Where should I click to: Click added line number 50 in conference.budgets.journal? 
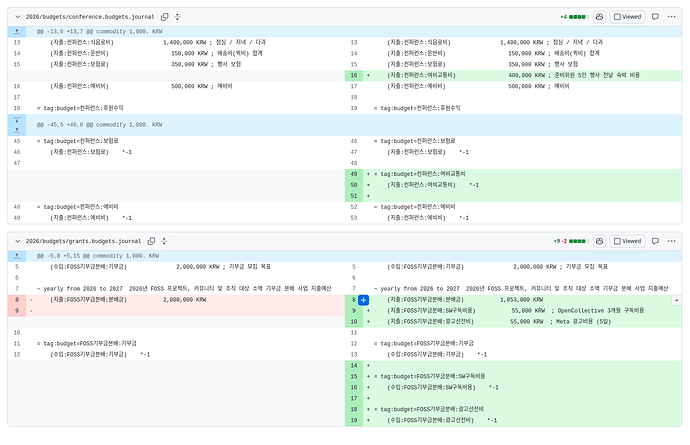point(354,185)
